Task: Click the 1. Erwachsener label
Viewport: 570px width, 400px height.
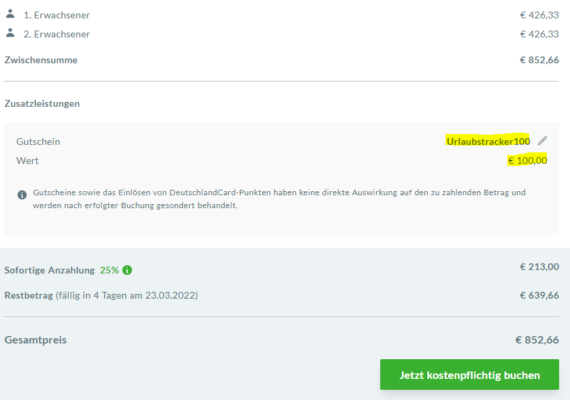Action: click(57, 15)
